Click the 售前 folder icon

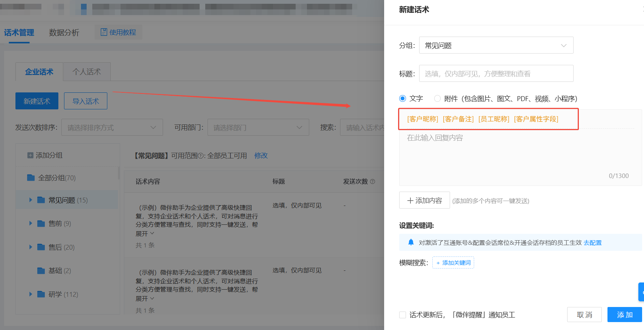(x=41, y=224)
